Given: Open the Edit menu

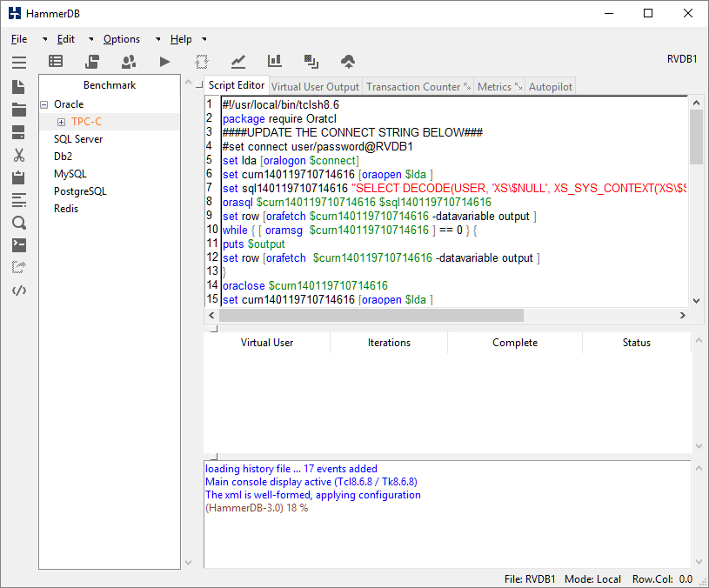Looking at the screenshot, I should 65,39.
